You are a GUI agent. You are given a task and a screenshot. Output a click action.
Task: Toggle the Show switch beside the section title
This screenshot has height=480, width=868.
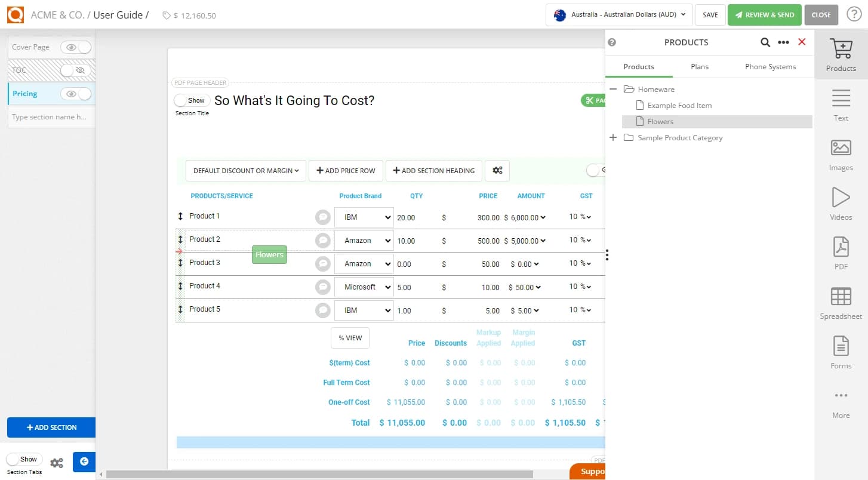[191, 100]
